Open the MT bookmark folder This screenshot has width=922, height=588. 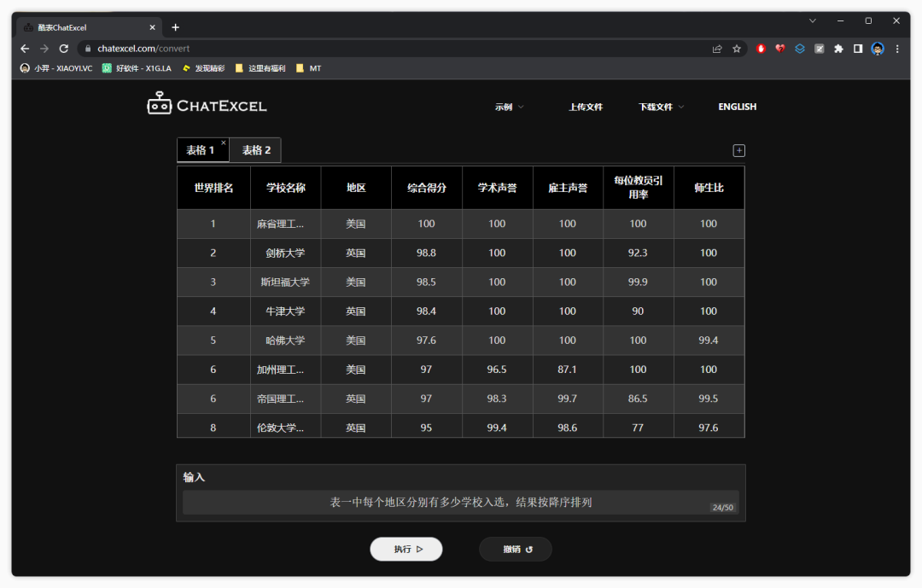(309, 68)
